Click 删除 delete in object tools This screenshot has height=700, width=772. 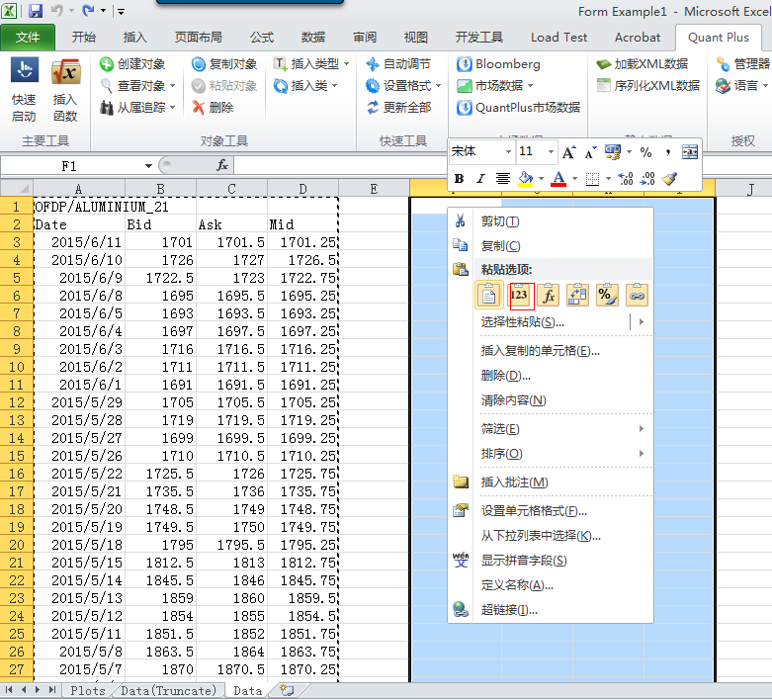click(213, 108)
